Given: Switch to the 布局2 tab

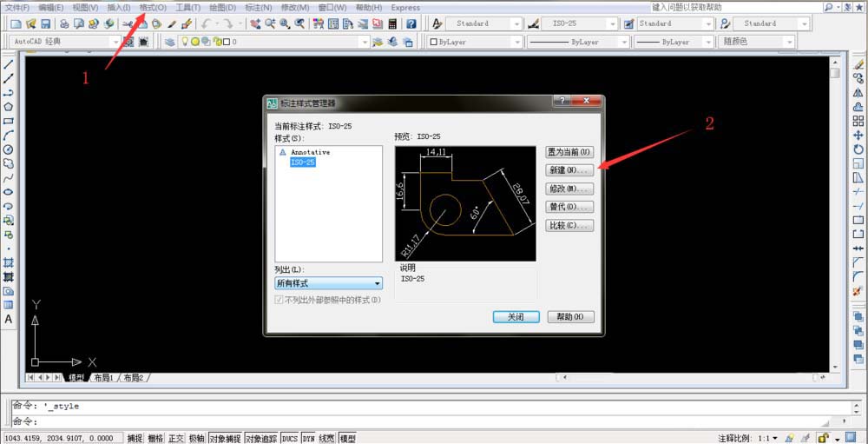Looking at the screenshot, I should [x=134, y=377].
